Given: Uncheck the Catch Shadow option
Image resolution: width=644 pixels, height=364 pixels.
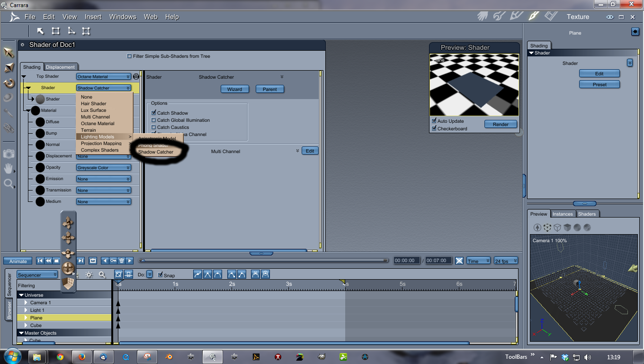Looking at the screenshot, I should click(x=153, y=113).
